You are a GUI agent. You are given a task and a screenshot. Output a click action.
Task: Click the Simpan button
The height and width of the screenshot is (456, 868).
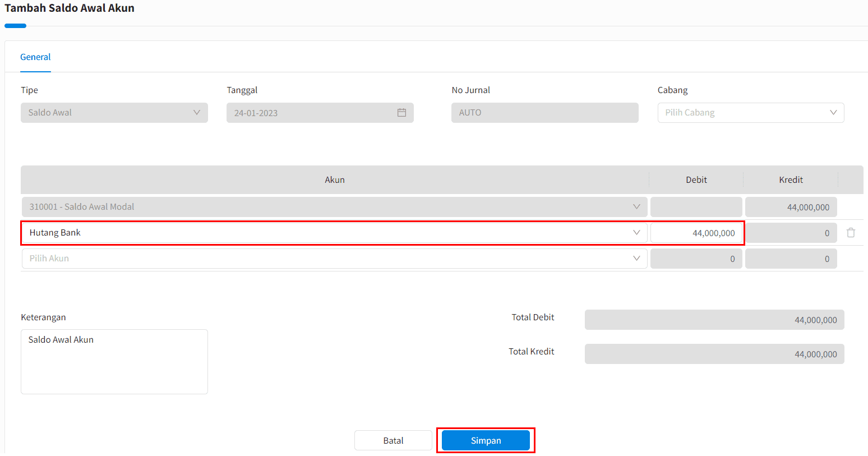click(486, 440)
